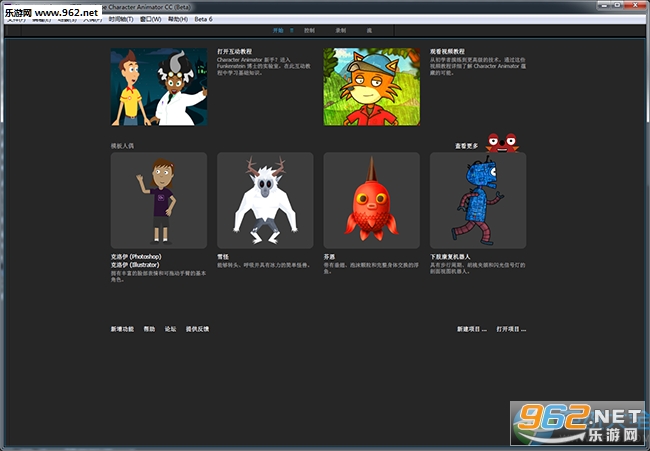Image resolution: width=650 pixels, height=451 pixels.
Task: Click the red monster icon beside 查看更多
Action: click(x=502, y=143)
